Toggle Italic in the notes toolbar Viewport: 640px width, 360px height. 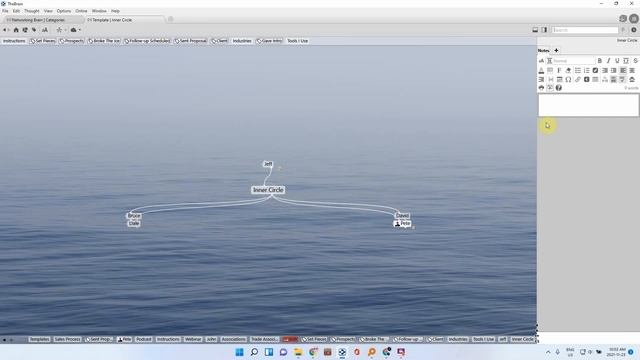coord(608,61)
